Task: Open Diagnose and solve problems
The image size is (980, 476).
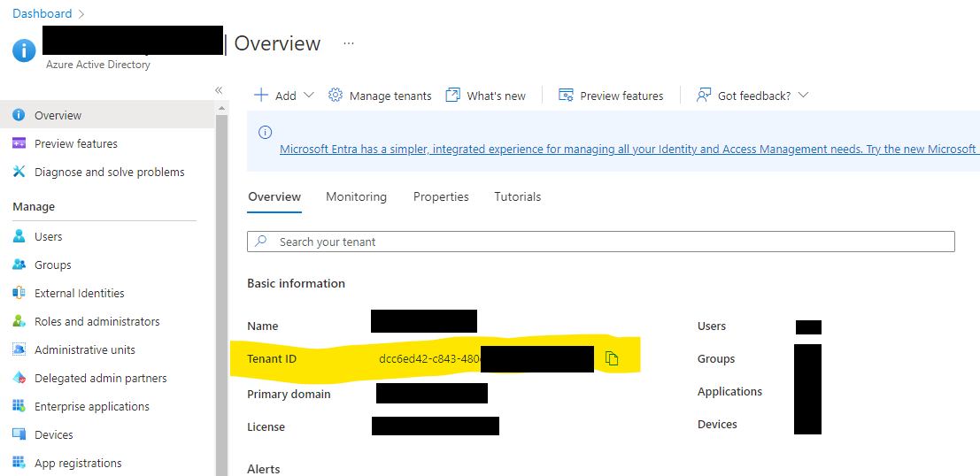Action: pyautogui.click(x=110, y=172)
